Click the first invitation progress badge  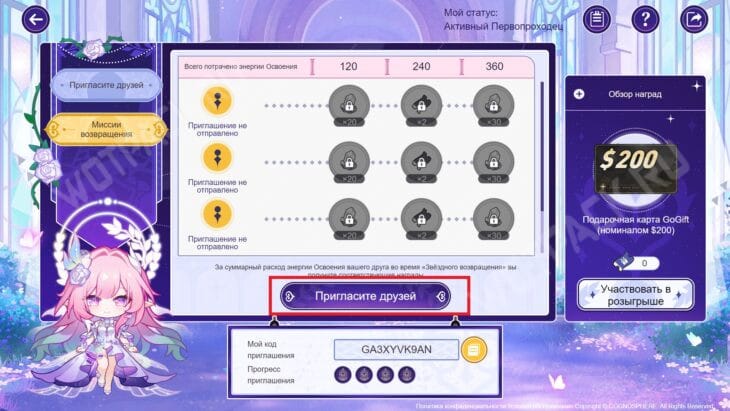click(343, 375)
